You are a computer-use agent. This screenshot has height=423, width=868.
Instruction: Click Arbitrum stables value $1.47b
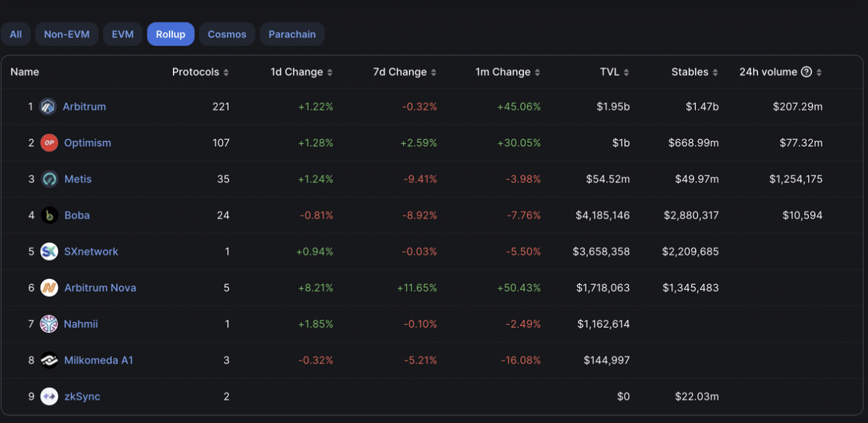[702, 106]
